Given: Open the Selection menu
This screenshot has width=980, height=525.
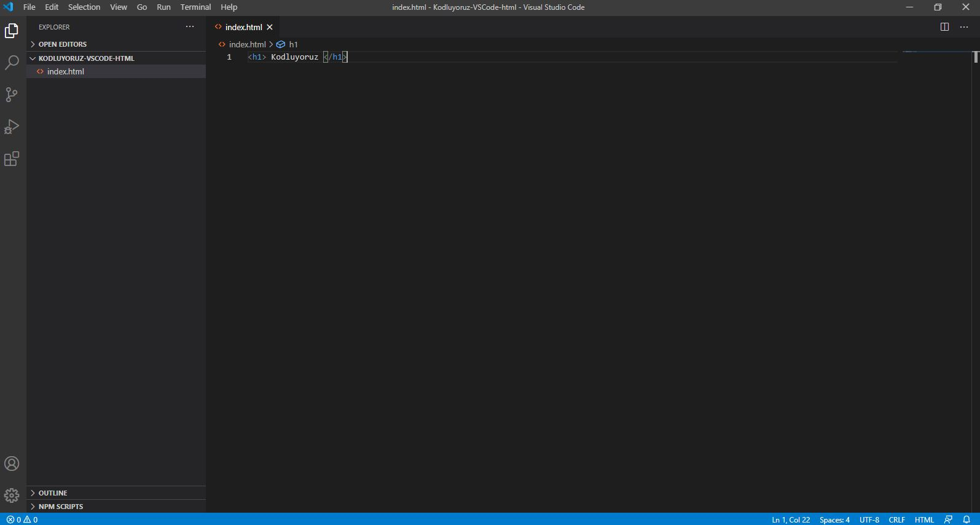Looking at the screenshot, I should 84,7.
